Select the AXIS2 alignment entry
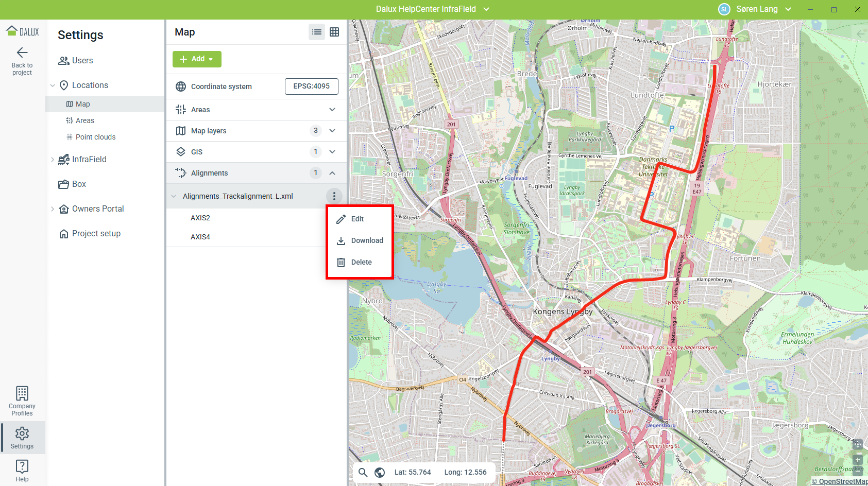The height and width of the screenshot is (486, 868). pyautogui.click(x=200, y=218)
